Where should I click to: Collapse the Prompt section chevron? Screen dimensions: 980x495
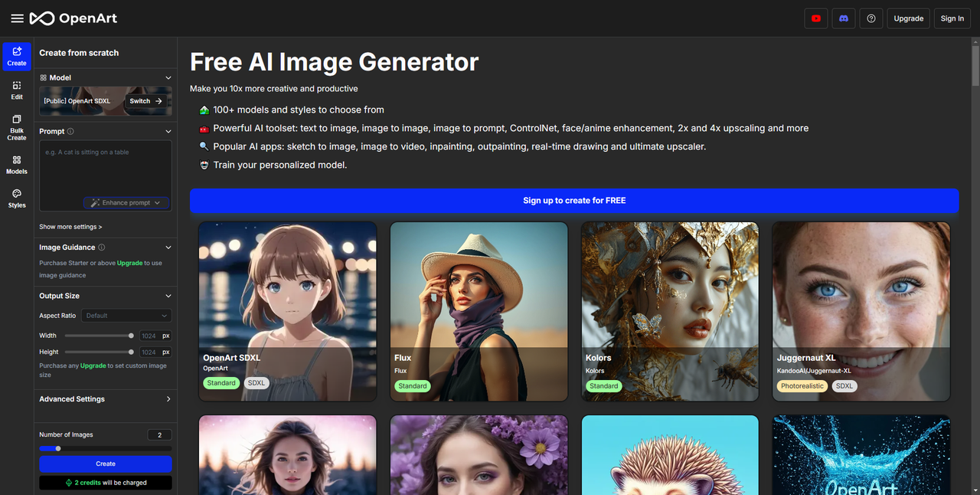click(x=168, y=132)
